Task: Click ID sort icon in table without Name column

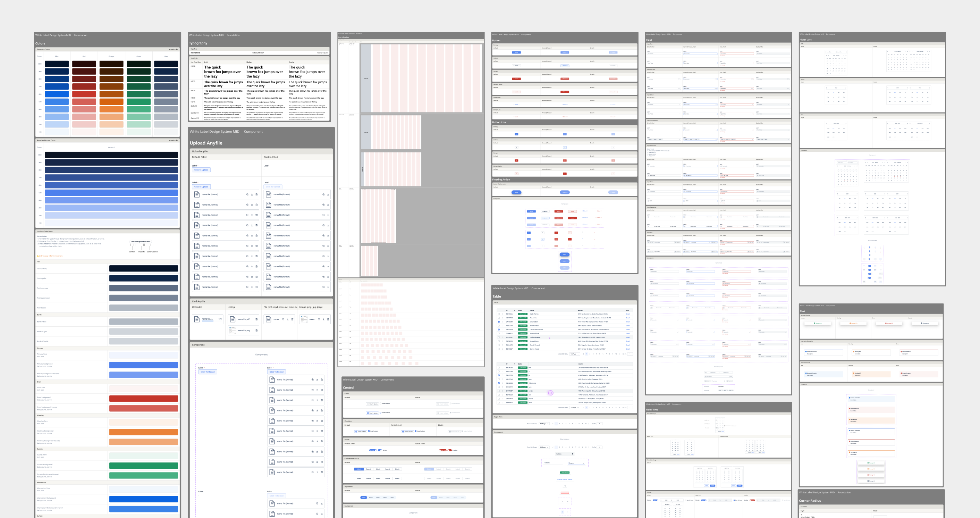Action: 515,364
